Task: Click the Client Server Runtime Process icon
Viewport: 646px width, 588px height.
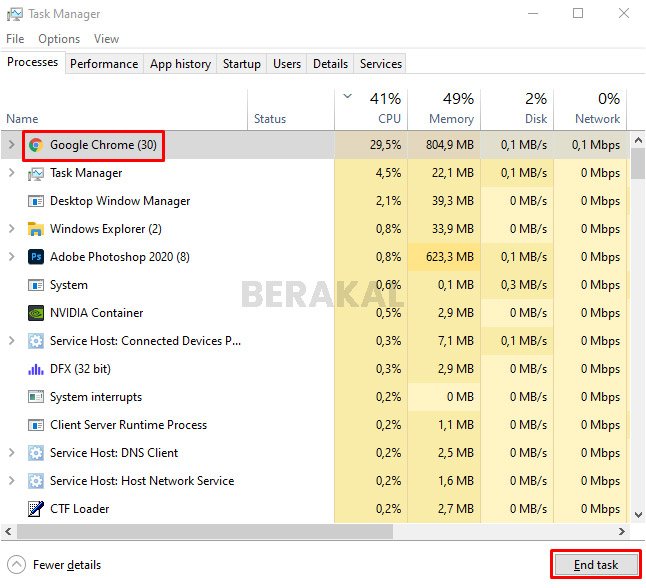Action: click(x=36, y=425)
